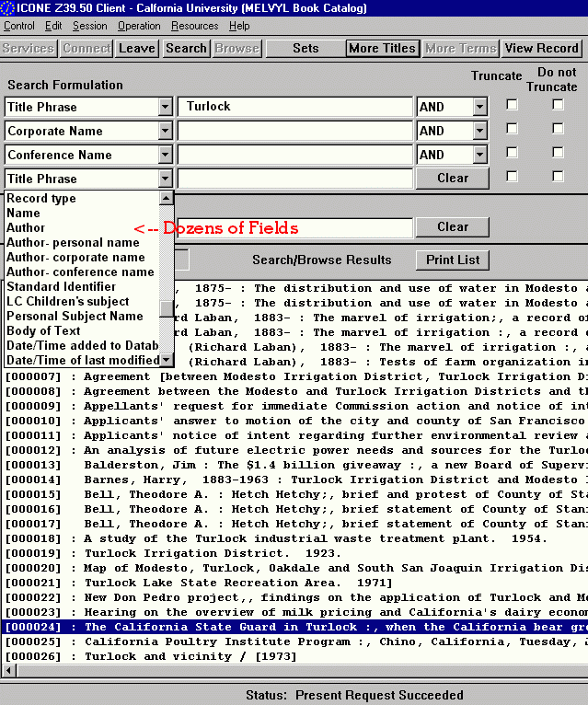
Task: Open the Help menu
Action: click(239, 26)
